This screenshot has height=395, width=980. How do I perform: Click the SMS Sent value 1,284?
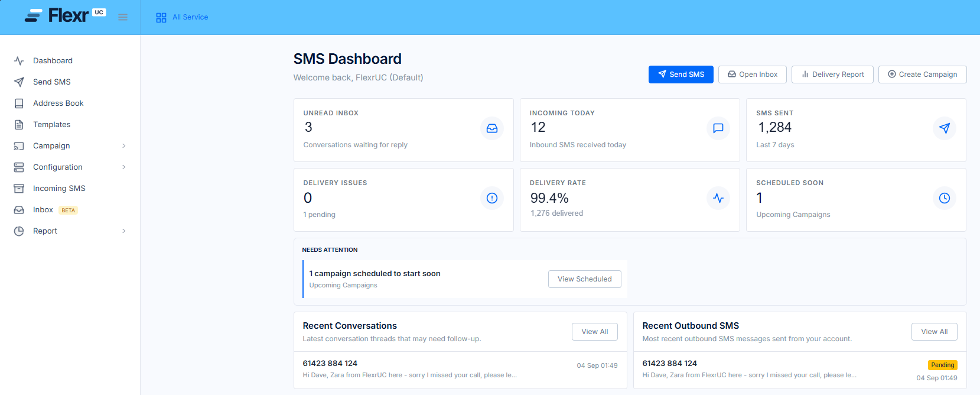pos(775,128)
